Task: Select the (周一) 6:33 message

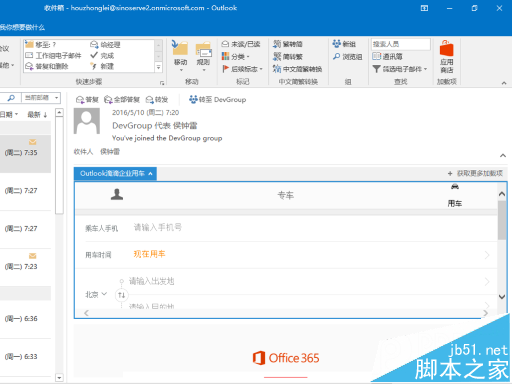Action: [25, 357]
